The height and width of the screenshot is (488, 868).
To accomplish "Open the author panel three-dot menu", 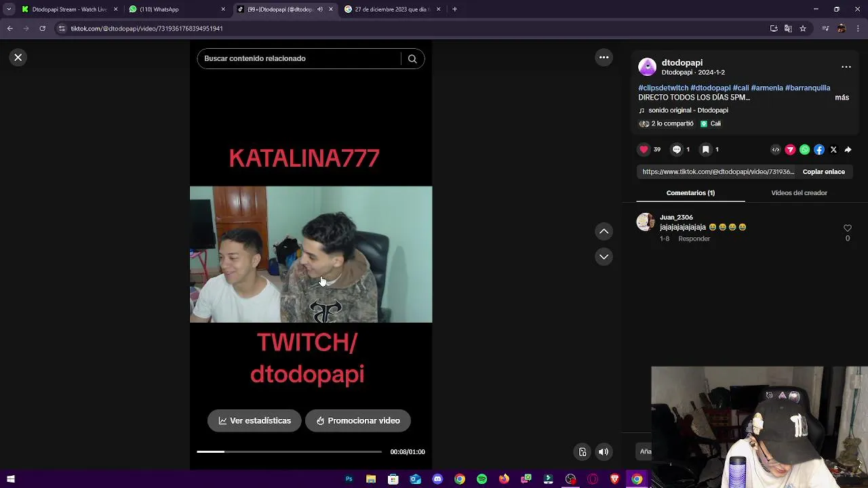I will 846,66.
